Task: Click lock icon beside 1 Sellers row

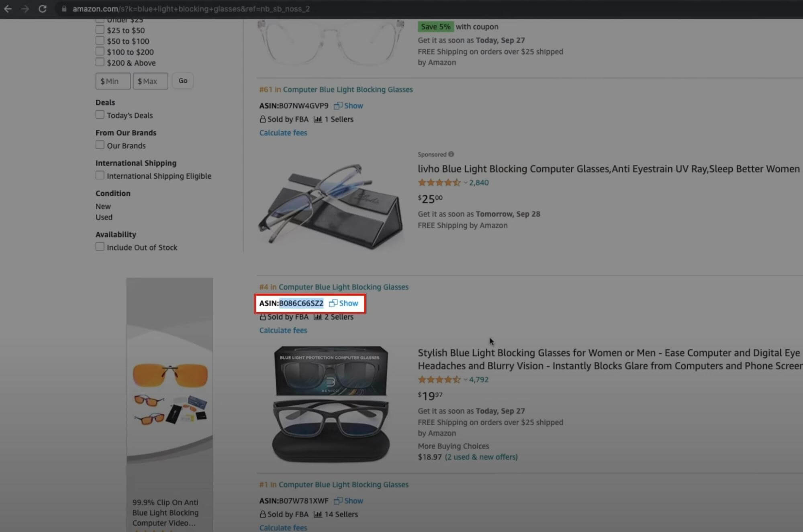Action: (263, 119)
